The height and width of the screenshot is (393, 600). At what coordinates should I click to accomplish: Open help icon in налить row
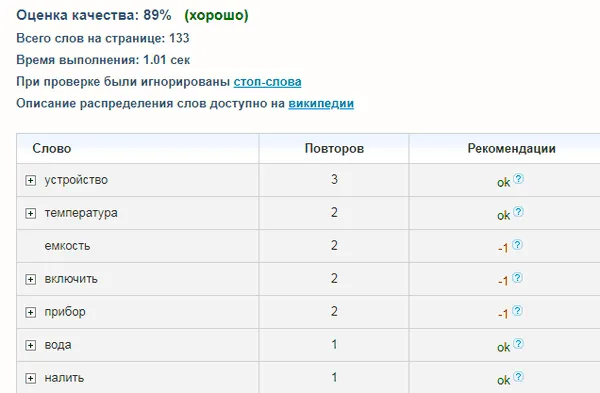pos(518,377)
